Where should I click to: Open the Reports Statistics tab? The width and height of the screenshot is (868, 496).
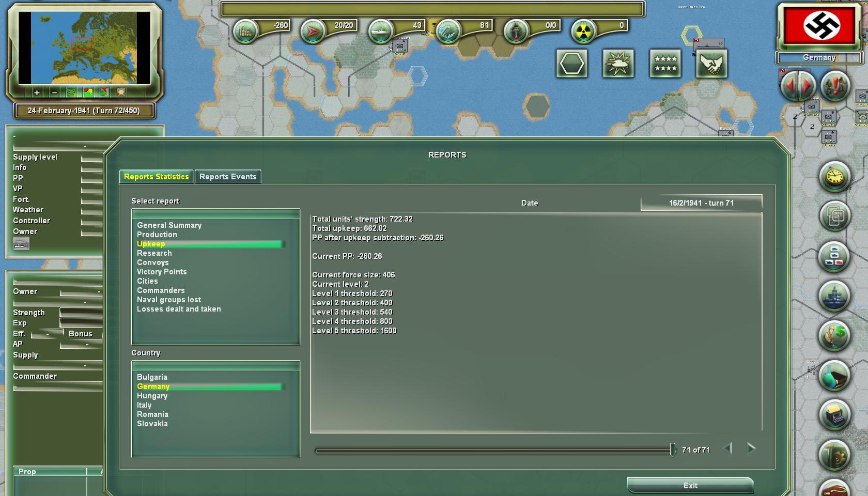point(157,177)
